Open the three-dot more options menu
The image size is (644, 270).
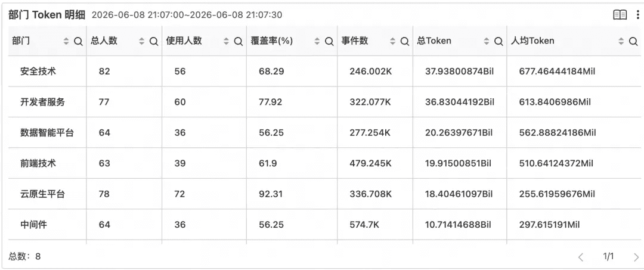pos(637,15)
